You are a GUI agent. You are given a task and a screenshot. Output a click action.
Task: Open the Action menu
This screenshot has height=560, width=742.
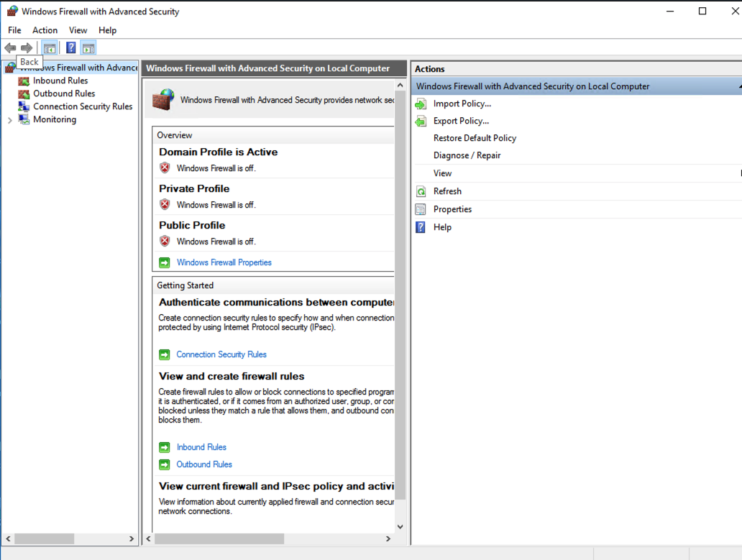45,30
